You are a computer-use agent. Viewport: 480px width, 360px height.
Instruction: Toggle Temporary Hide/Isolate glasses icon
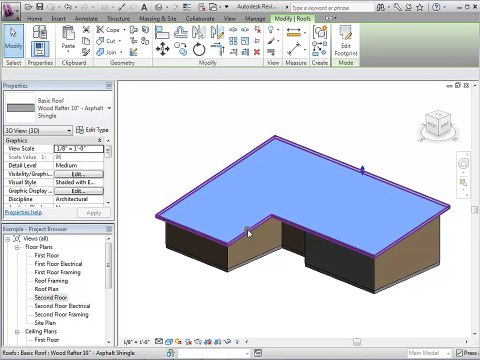[228, 342]
